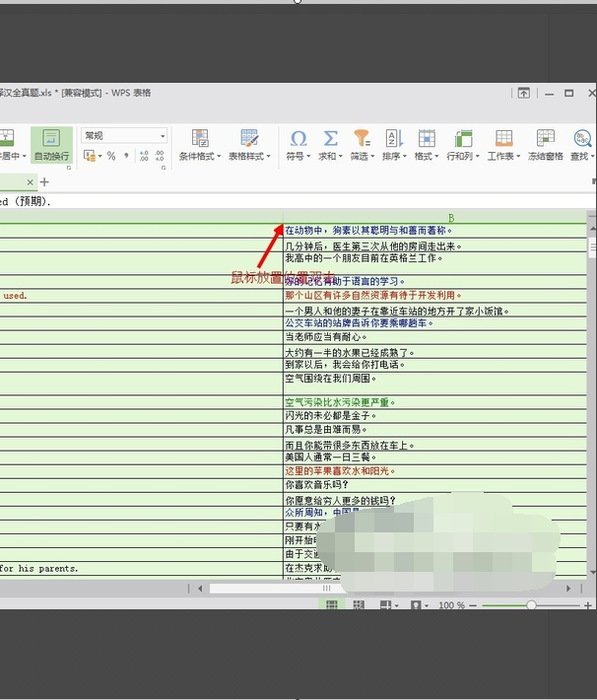597x700 pixels.
Task: Switch to normal view in status bar
Action: pos(332,605)
